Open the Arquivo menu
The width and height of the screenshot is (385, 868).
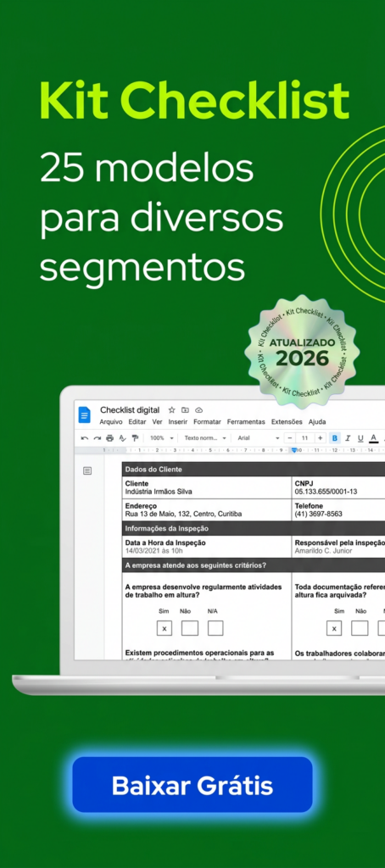tap(111, 422)
